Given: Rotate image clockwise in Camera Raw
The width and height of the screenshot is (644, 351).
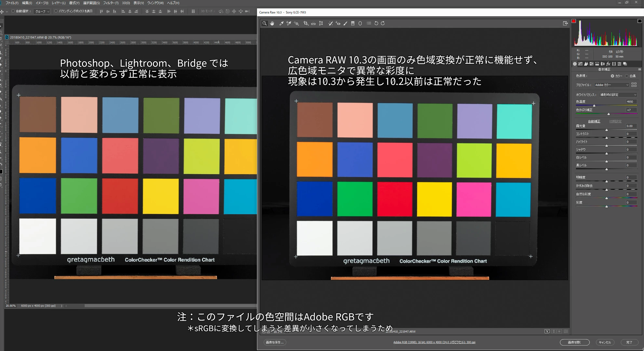Looking at the screenshot, I should coord(383,23).
